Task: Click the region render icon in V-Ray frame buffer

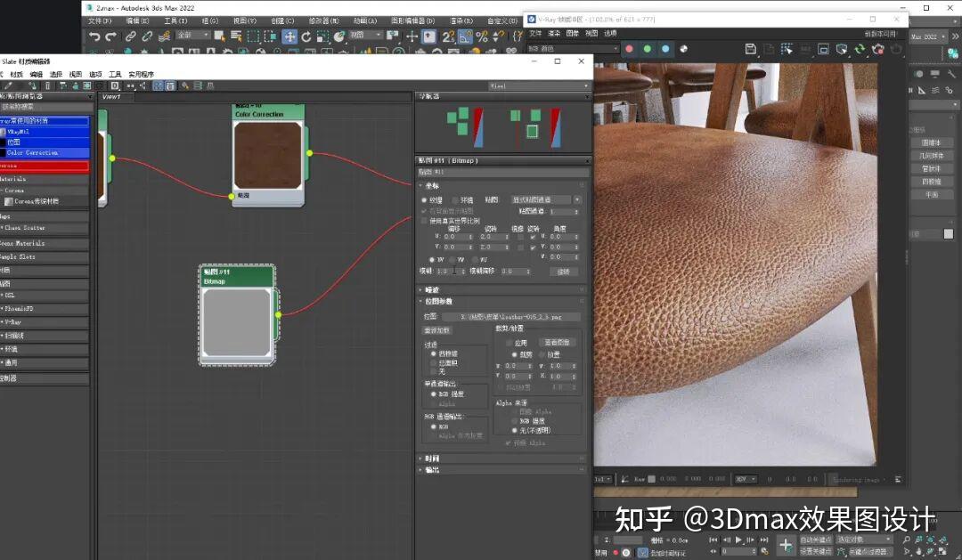Action: coord(823,48)
